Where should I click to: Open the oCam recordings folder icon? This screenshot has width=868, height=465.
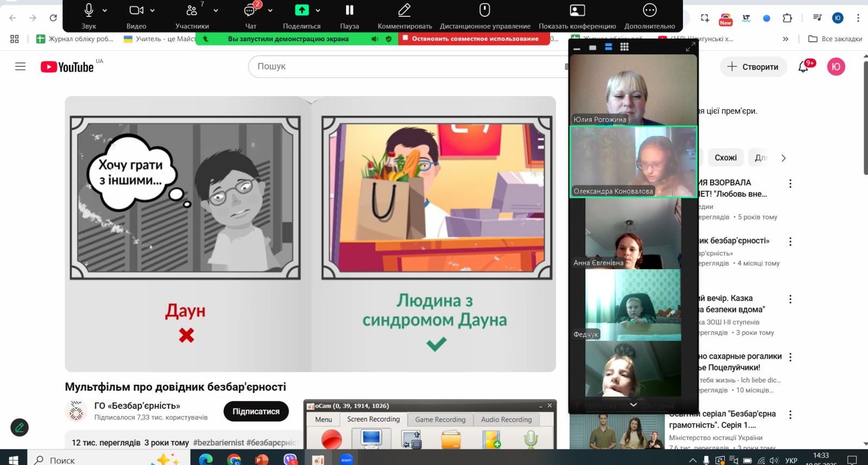coord(451,439)
